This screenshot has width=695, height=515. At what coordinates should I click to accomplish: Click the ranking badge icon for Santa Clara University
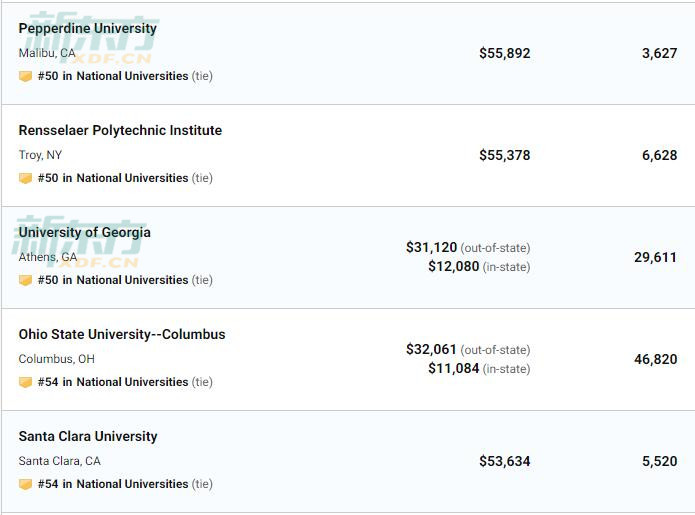25,484
